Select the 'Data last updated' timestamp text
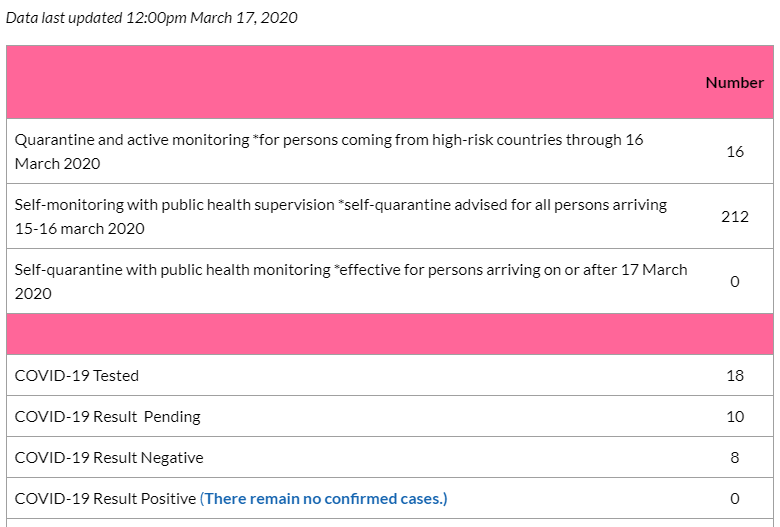Screen dimensions: 780x527 152,18
